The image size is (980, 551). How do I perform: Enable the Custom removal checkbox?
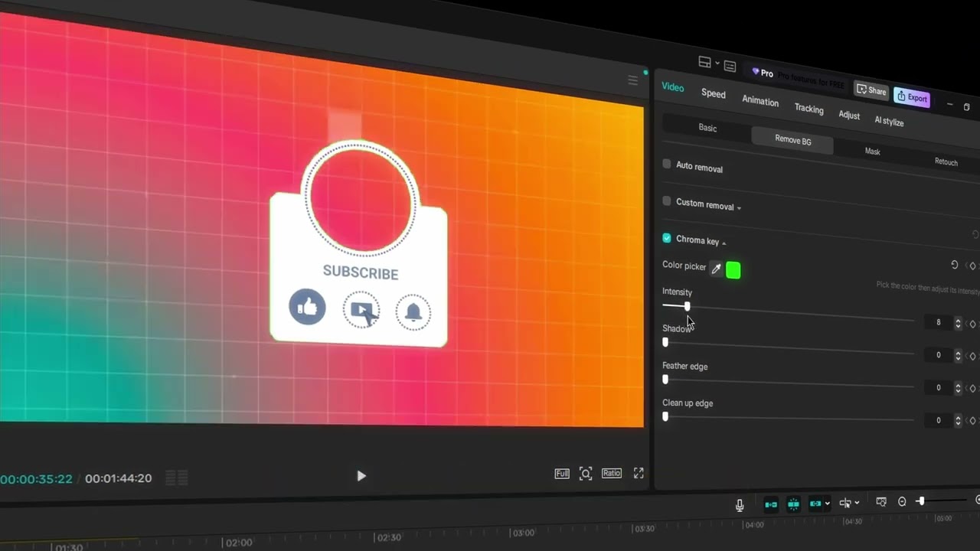[x=667, y=201]
